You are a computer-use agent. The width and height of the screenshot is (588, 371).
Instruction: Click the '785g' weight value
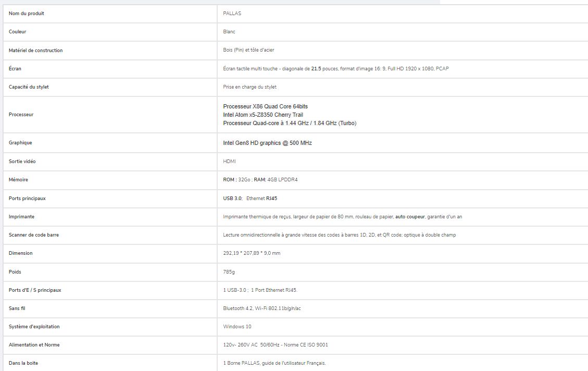point(229,272)
